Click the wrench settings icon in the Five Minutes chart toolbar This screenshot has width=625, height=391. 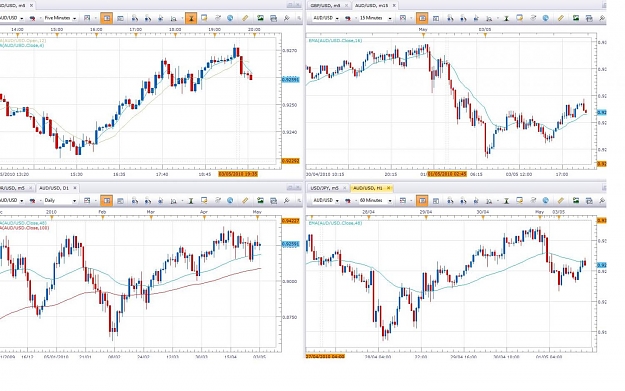pos(287,18)
